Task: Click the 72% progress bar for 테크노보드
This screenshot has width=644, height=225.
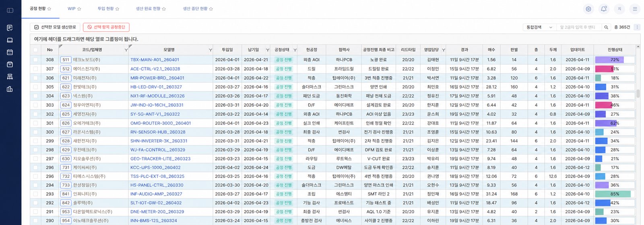Action: (x=615, y=60)
